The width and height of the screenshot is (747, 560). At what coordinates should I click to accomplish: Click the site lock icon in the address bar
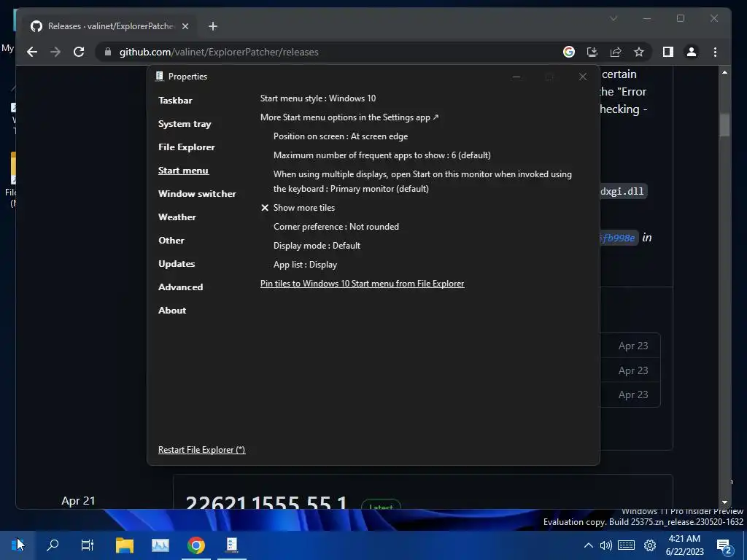tap(108, 52)
